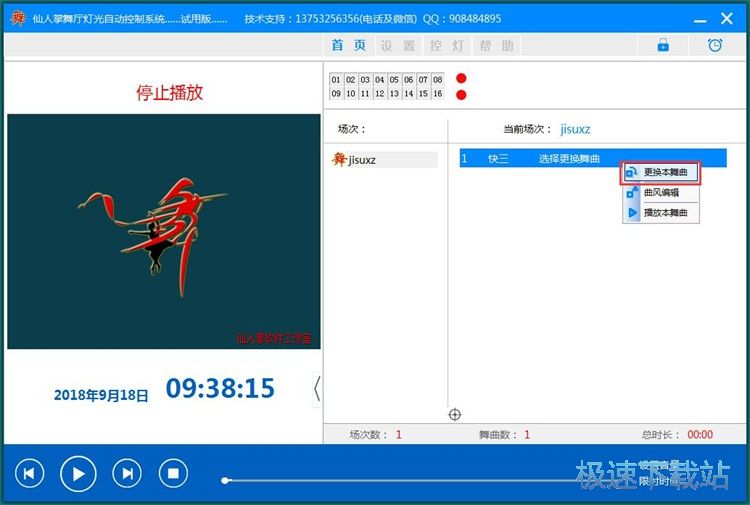The width and height of the screenshot is (750, 505).
Task: Click the date 2018年9月18日
Action: 101,395
